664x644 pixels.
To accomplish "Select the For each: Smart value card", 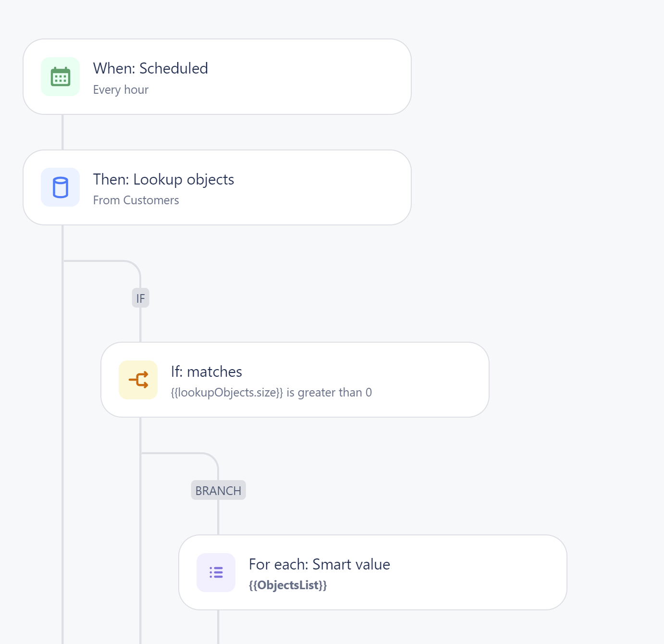I will (x=373, y=572).
